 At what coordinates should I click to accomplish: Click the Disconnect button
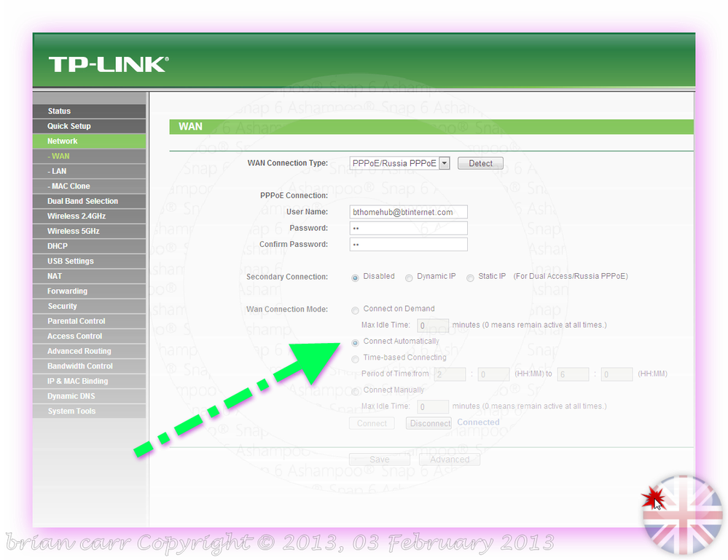[429, 423]
